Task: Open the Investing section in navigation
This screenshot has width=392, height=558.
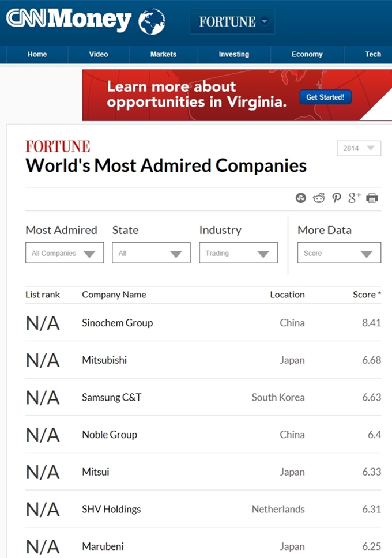Action: point(233,54)
